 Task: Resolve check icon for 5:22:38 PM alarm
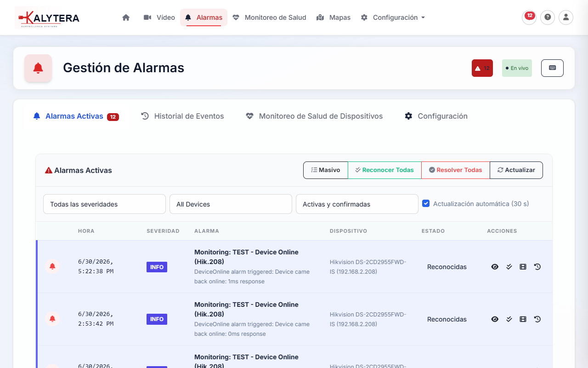[509, 267]
